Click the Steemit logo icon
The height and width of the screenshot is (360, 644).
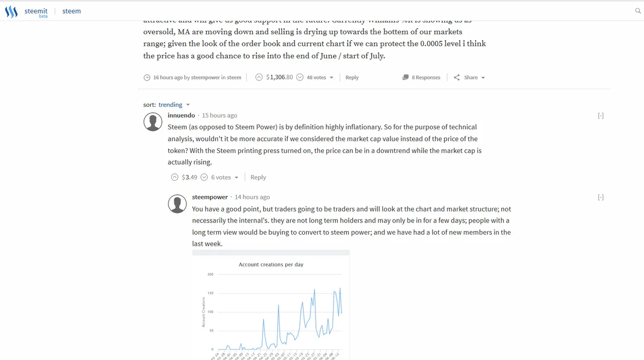coord(11,12)
